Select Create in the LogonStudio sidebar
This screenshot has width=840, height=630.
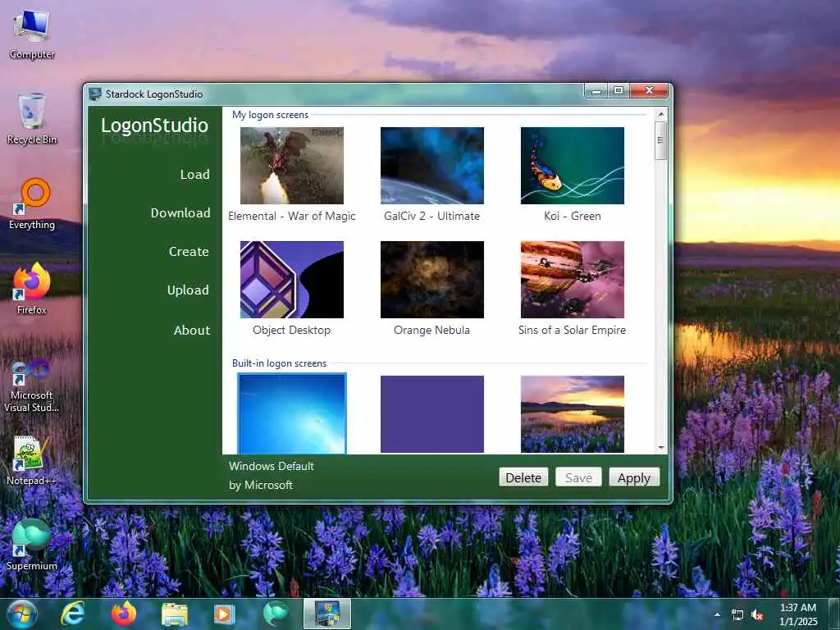coord(189,252)
